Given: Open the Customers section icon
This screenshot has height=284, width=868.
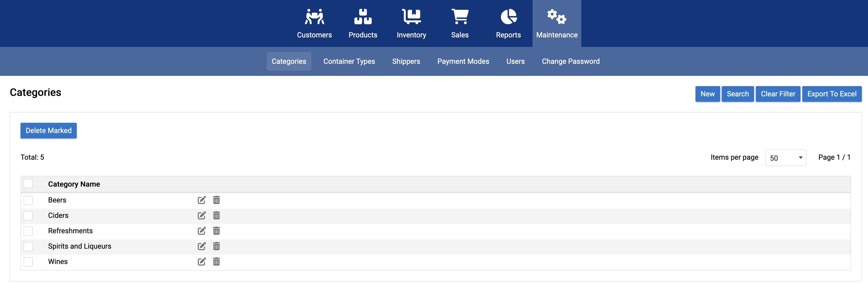Looking at the screenshot, I should pos(314,17).
